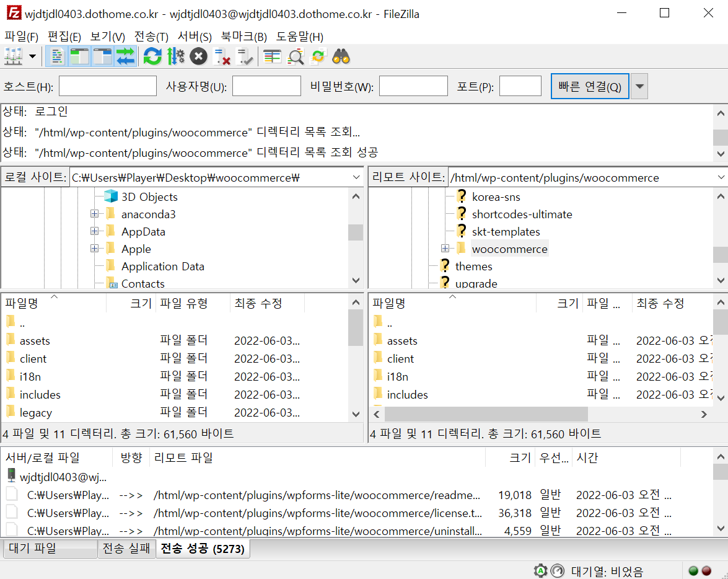Select local client folder icon
The image size is (728, 579).
point(11,358)
